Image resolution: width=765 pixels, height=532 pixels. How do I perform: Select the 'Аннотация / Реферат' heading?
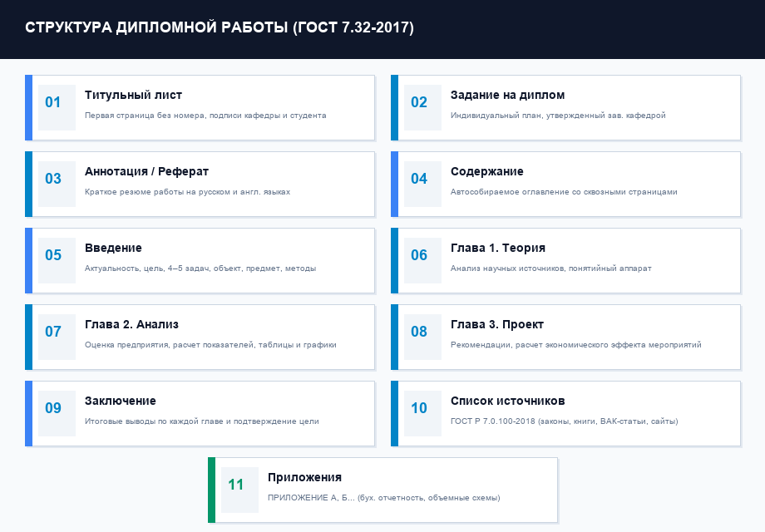146,171
